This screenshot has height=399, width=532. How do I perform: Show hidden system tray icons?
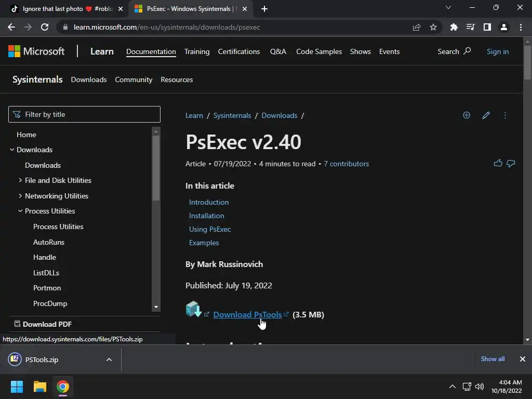point(453,387)
